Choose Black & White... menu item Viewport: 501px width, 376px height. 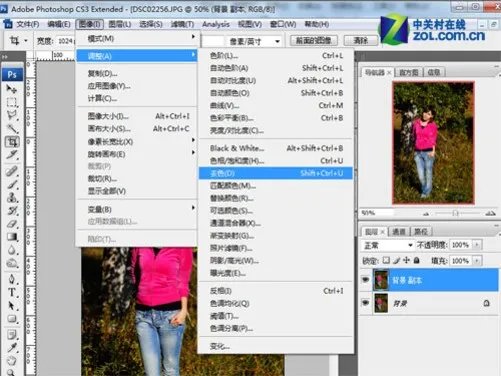276,148
